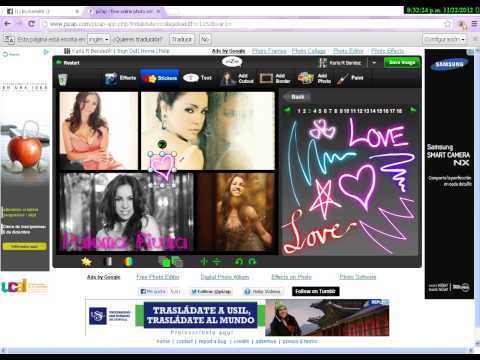
Task: Click the Restart button
Action: pos(68,62)
